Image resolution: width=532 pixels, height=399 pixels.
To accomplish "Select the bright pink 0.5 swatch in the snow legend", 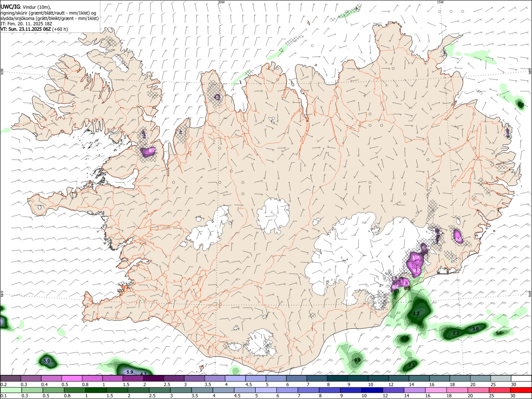I will click(x=71, y=378).
